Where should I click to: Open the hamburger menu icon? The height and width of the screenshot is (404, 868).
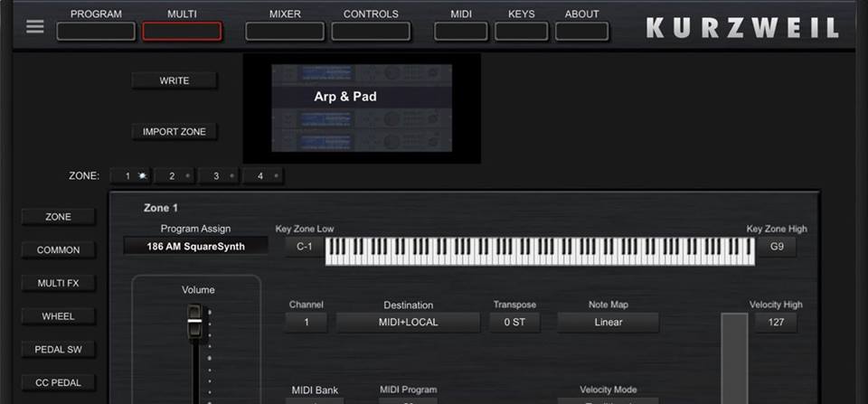(35, 26)
